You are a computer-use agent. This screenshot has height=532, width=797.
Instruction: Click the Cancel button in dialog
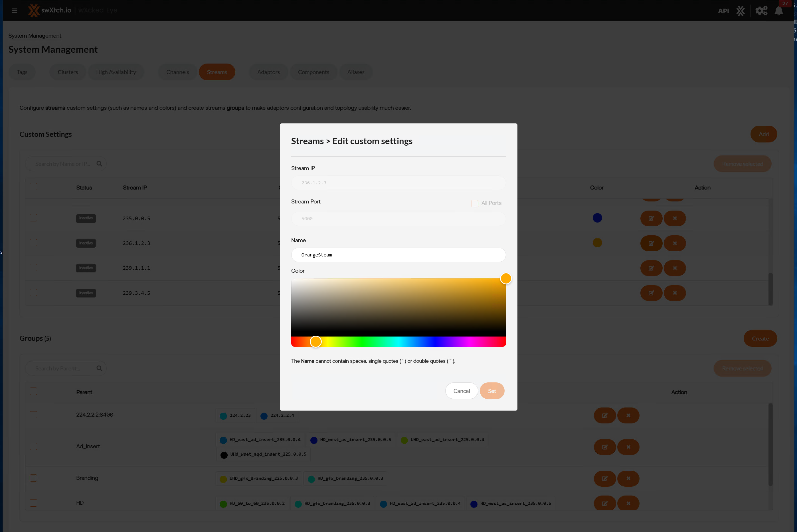(462, 391)
